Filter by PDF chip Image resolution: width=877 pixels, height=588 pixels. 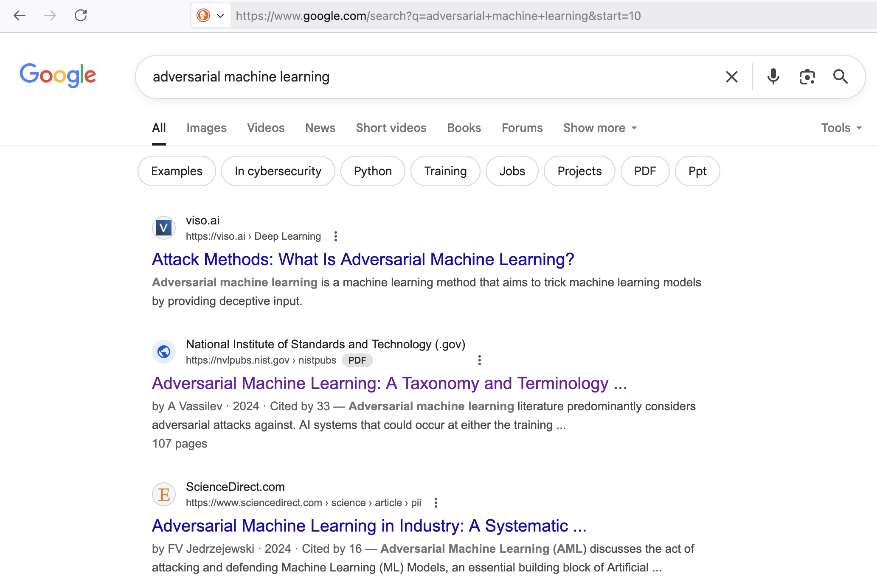tap(645, 171)
